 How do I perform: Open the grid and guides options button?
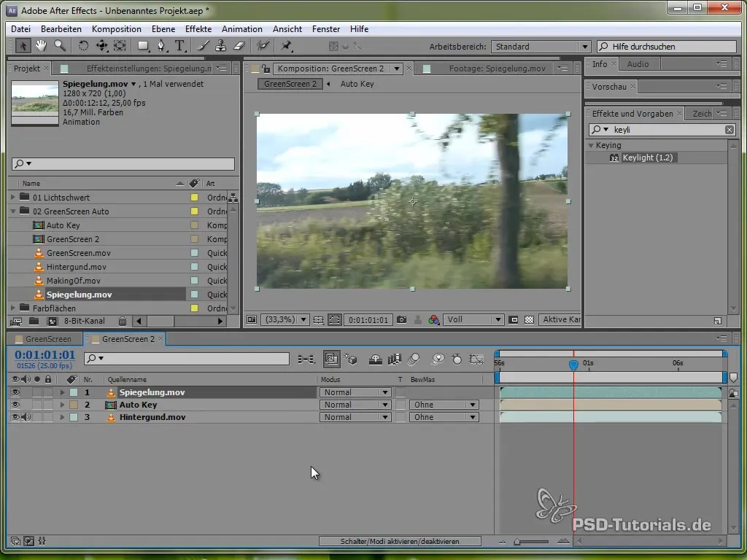click(x=319, y=320)
